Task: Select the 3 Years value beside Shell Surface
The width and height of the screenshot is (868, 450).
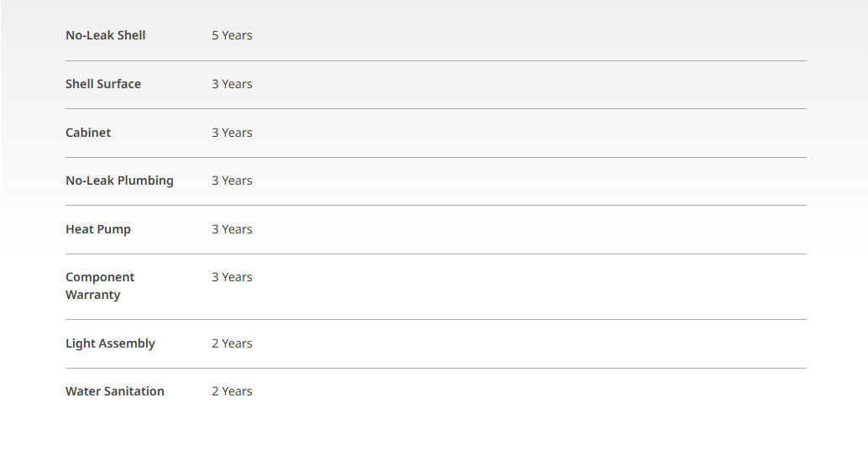Action: click(232, 84)
